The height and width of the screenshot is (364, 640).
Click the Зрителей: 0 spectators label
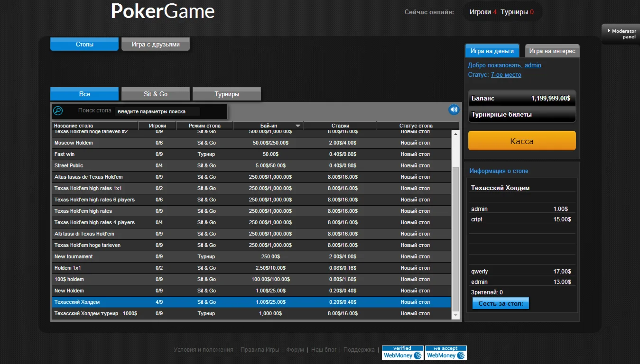pos(487,292)
